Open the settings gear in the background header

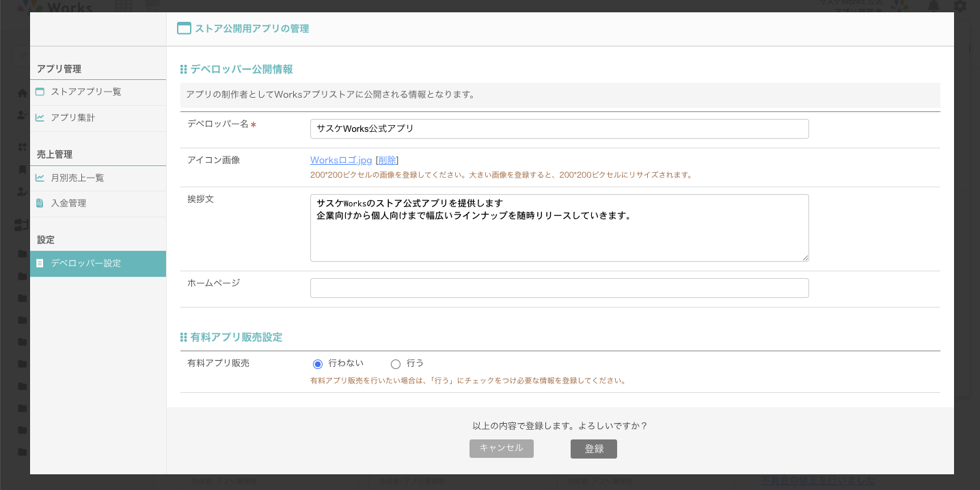pyautogui.click(x=960, y=6)
